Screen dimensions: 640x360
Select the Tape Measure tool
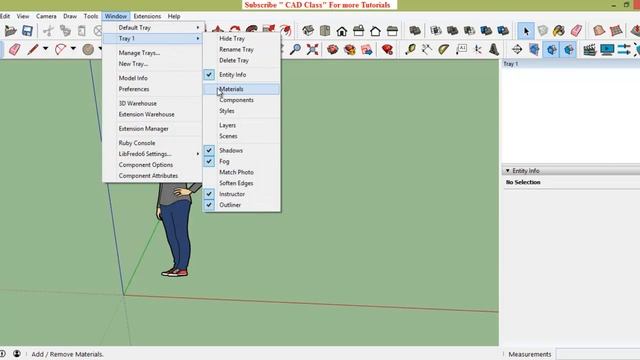point(410,49)
